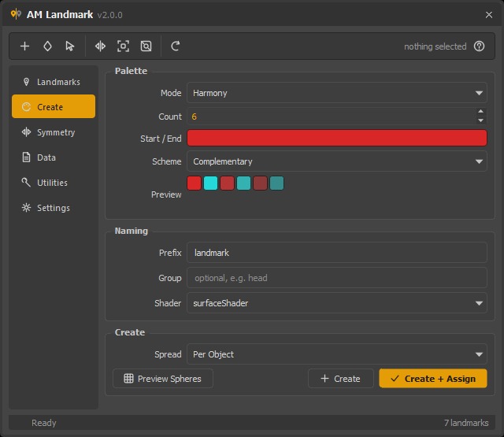Click the Count field with value 6
Screen dimensions: 504x437
[x=331, y=117]
